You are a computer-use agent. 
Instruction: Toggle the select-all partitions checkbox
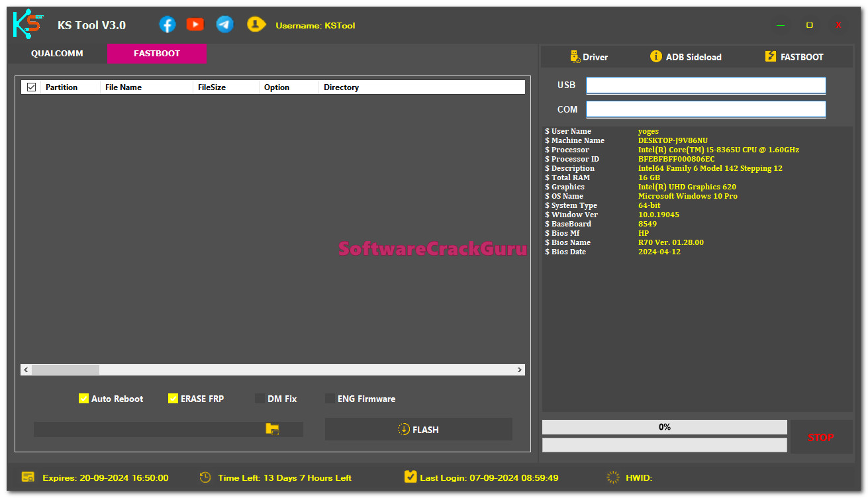click(x=31, y=87)
